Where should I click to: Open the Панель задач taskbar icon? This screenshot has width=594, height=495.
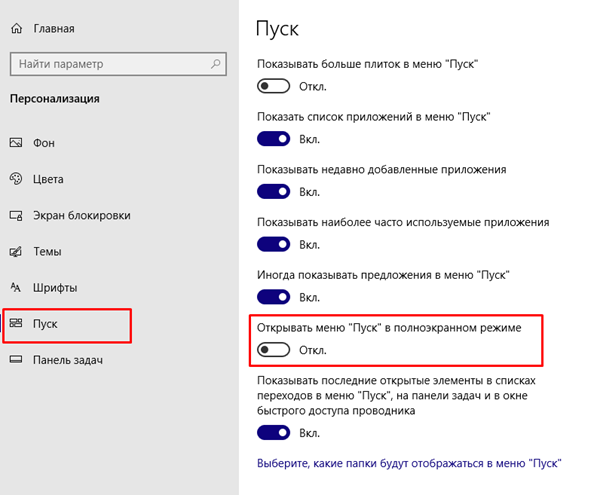pyautogui.click(x=16, y=359)
